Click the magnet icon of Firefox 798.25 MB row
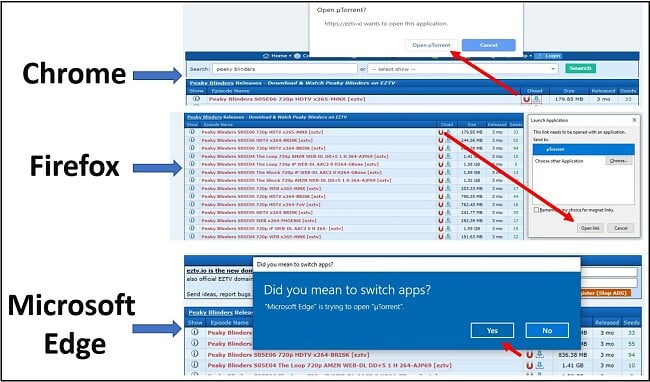The width and height of the screenshot is (650, 382). point(441,196)
